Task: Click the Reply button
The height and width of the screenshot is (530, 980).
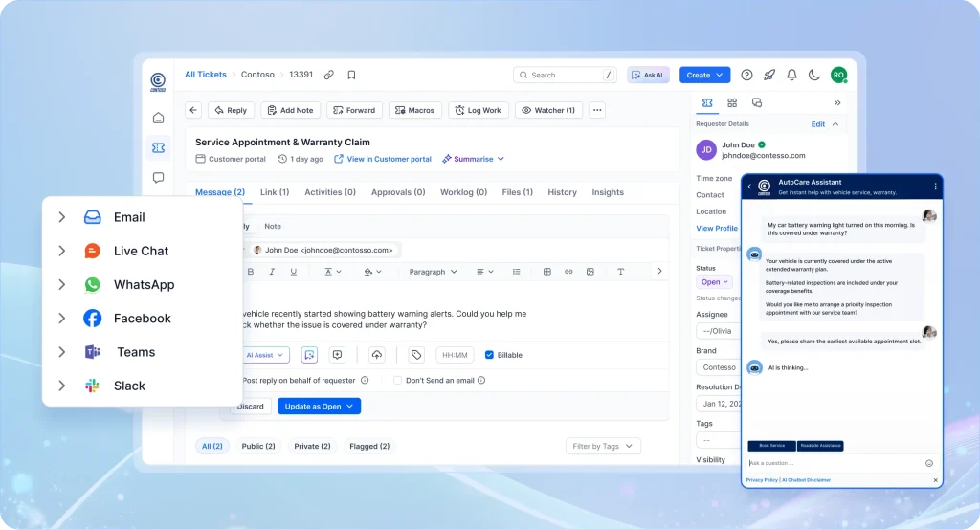Action: pyautogui.click(x=231, y=110)
